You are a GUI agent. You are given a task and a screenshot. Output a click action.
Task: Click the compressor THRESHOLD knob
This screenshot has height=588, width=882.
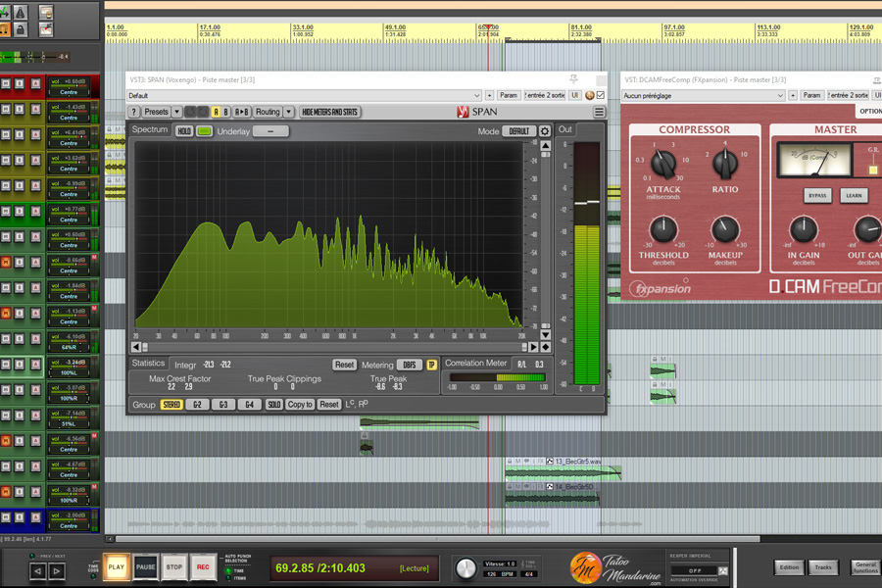tap(663, 229)
